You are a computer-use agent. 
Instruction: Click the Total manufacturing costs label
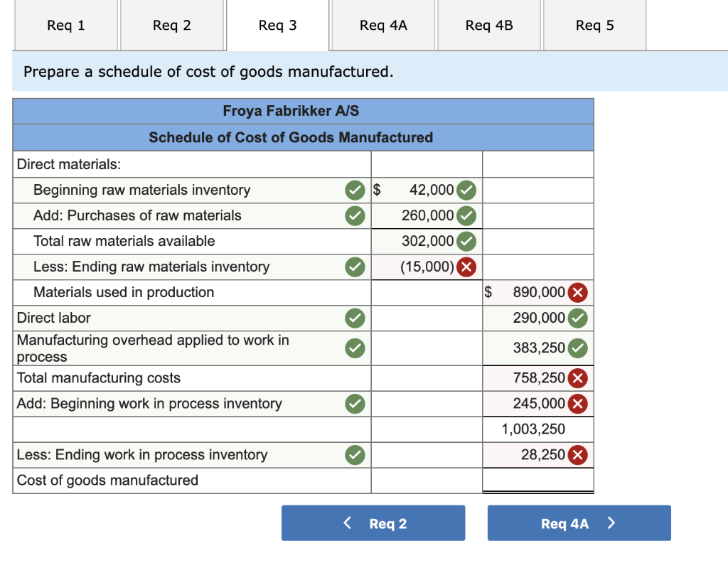click(x=98, y=378)
